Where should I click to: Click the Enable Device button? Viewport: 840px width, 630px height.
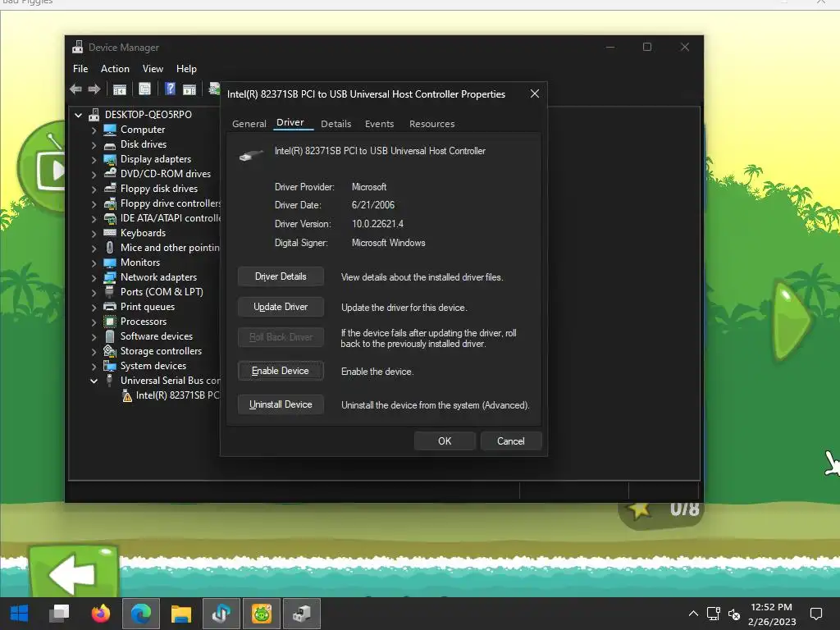click(x=281, y=371)
